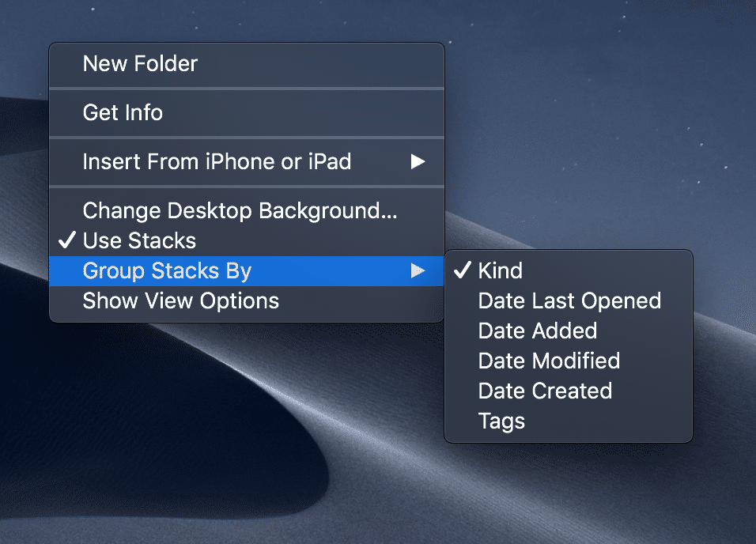Viewport: 756px width, 544px height.
Task: Group stacks by Tags
Action: tap(501, 421)
